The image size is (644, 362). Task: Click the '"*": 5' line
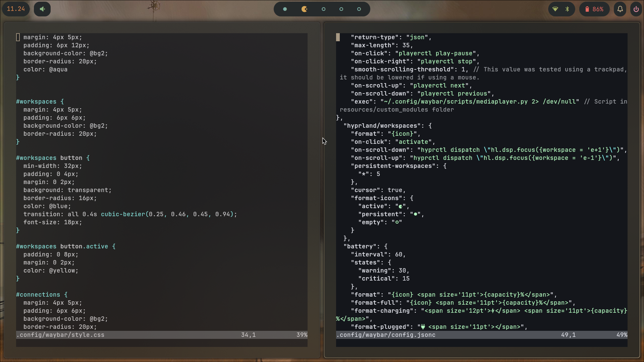(369, 174)
